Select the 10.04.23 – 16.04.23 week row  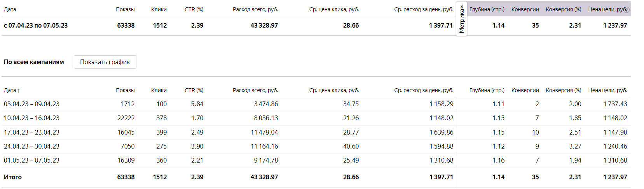31,118
